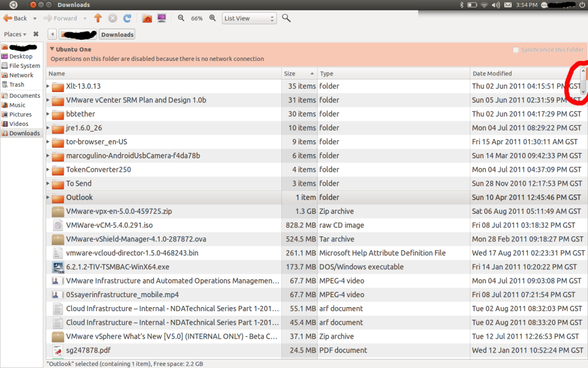
Task: Go back using the Back arrow
Action: 15,18
